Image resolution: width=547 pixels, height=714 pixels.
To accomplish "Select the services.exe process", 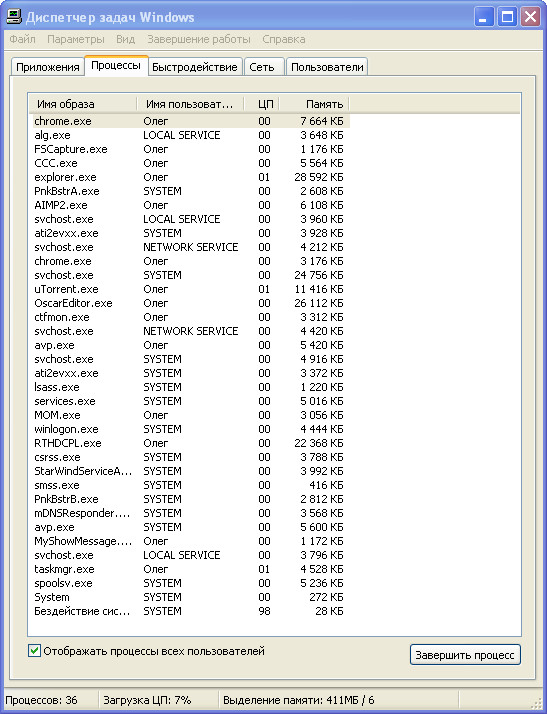I will (189, 401).
